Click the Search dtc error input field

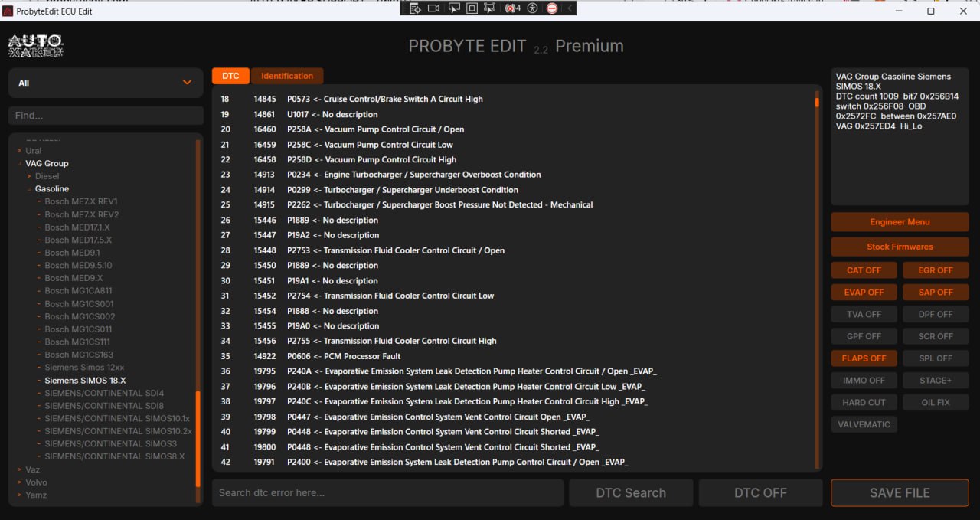387,493
